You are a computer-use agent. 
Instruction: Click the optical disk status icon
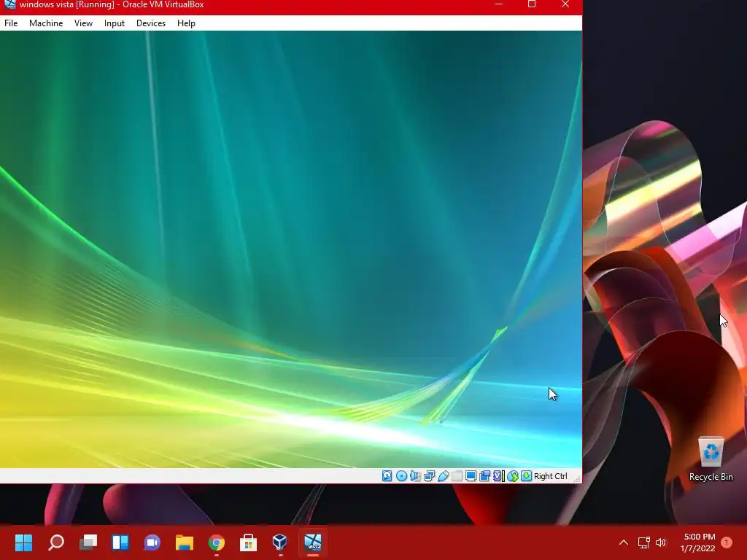pos(402,475)
